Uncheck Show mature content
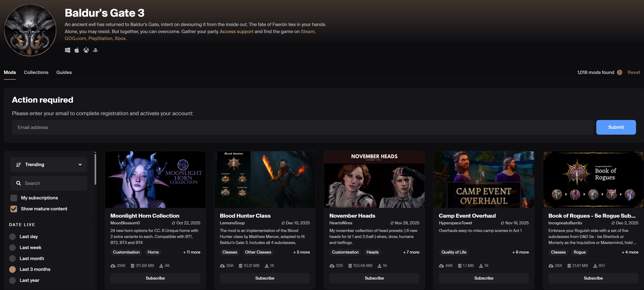This screenshot has height=290, width=644. (14, 209)
